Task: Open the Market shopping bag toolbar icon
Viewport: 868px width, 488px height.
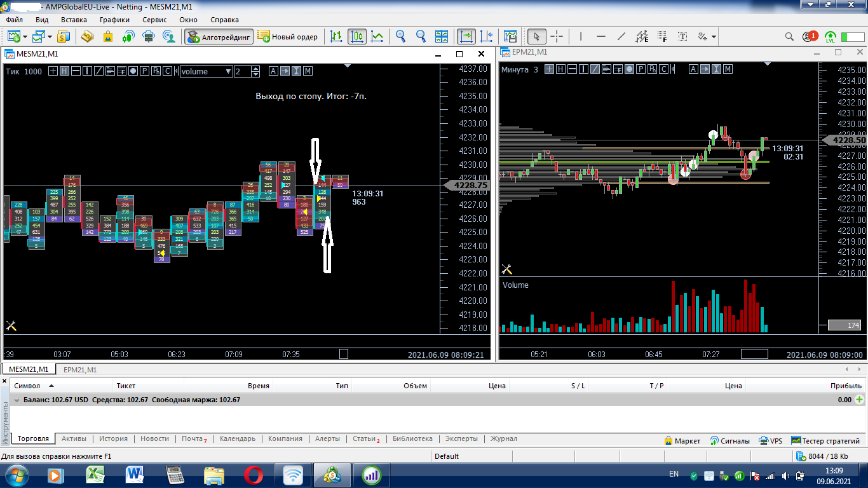Action: click(108, 36)
